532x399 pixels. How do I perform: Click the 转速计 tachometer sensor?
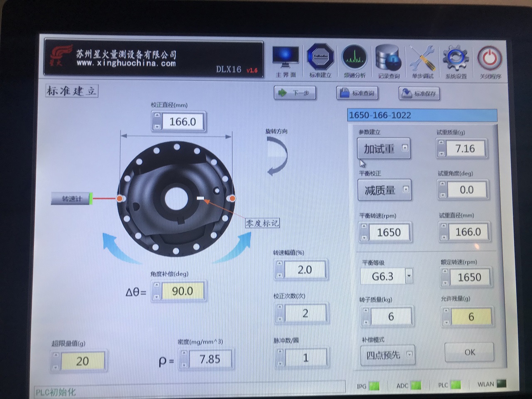click(x=72, y=199)
